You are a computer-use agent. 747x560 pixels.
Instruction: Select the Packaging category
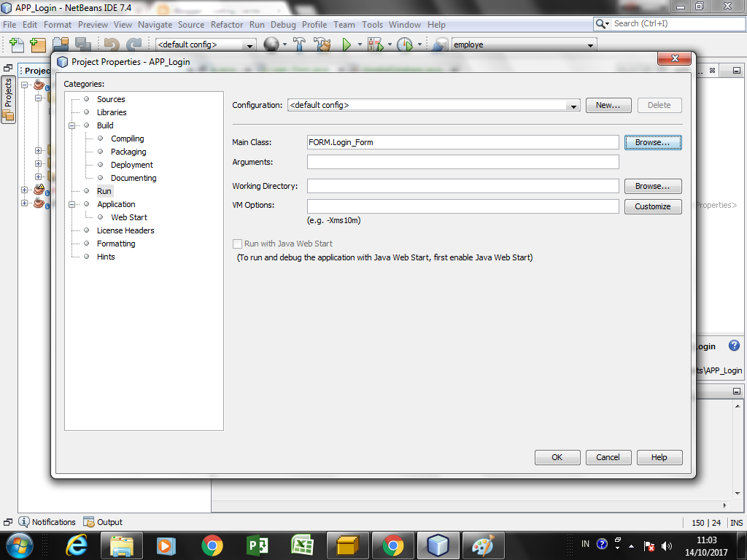(x=128, y=152)
